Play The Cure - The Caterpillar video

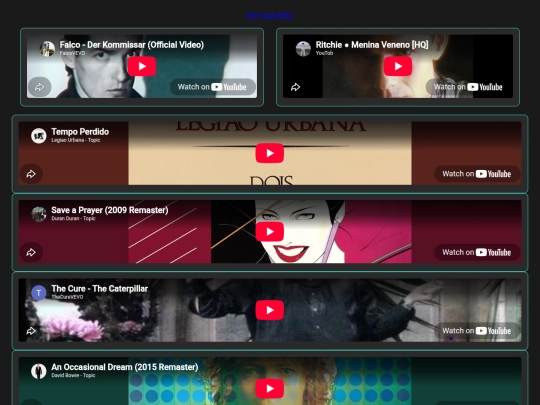(270, 310)
